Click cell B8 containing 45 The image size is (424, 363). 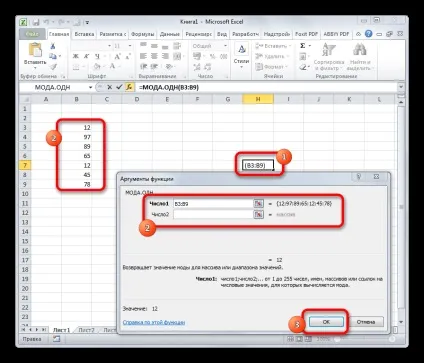(76, 175)
